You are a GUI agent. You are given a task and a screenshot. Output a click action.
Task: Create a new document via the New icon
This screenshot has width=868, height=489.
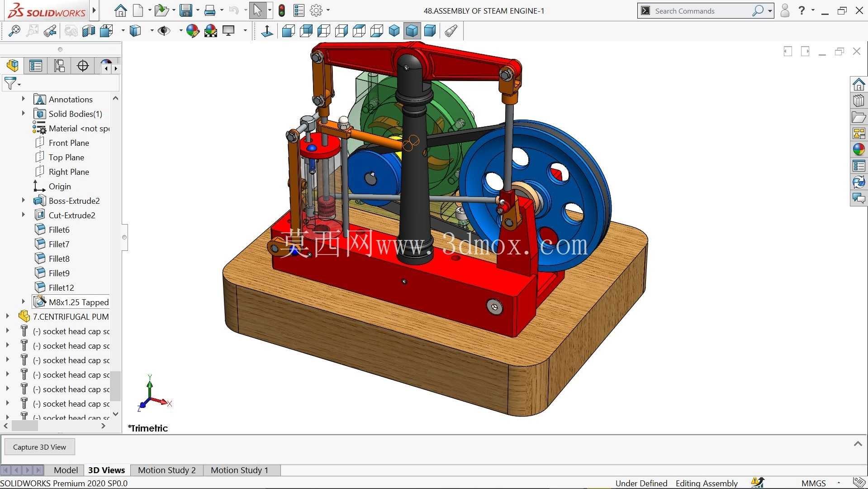138,10
